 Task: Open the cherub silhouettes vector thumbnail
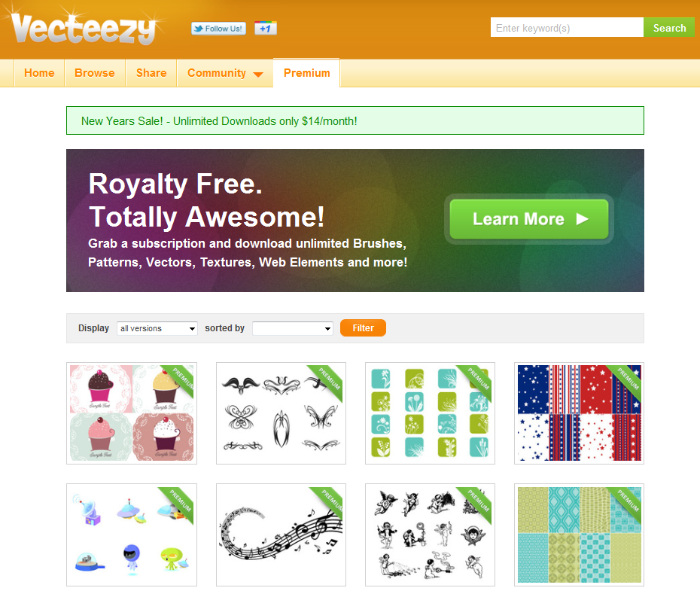430,535
